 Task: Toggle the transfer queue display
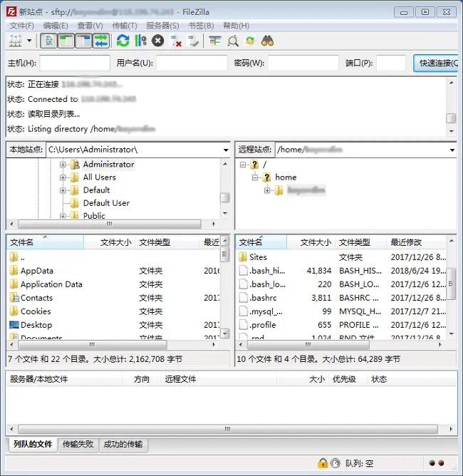tap(101, 41)
